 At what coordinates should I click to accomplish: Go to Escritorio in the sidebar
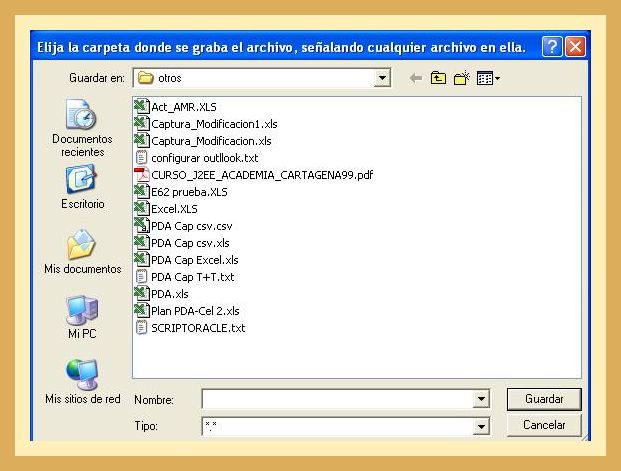point(82,187)
